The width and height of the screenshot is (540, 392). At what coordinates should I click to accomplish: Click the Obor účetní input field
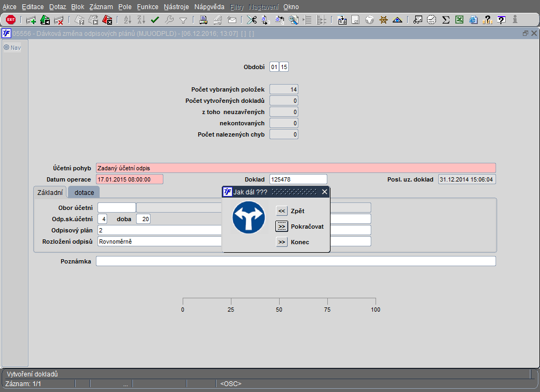(x=117, y=208)
